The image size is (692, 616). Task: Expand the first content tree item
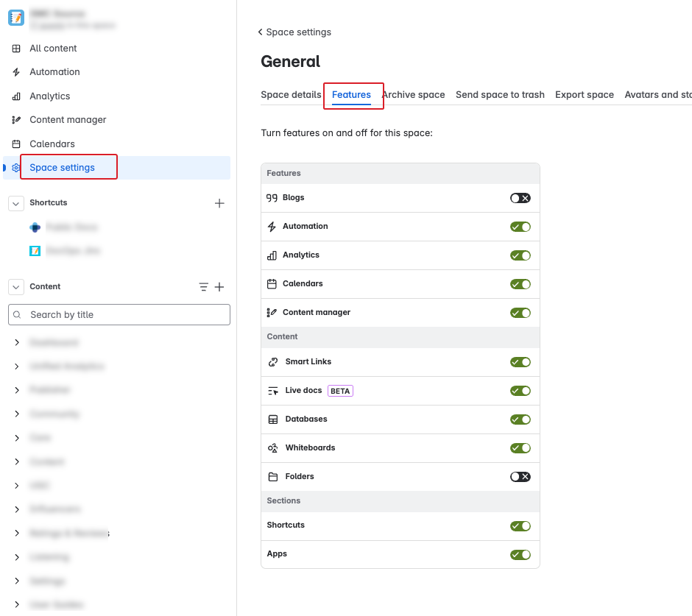click(x=17, y=343)
